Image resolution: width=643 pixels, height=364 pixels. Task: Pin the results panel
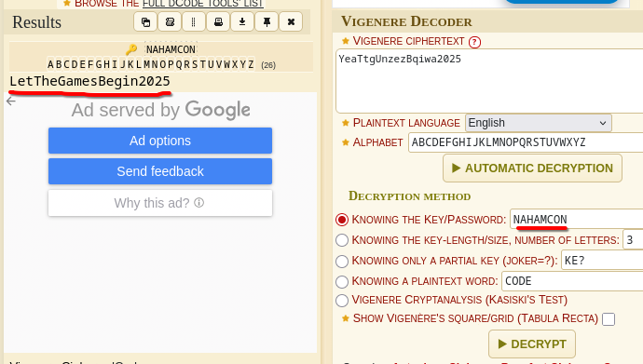(267, 21)
